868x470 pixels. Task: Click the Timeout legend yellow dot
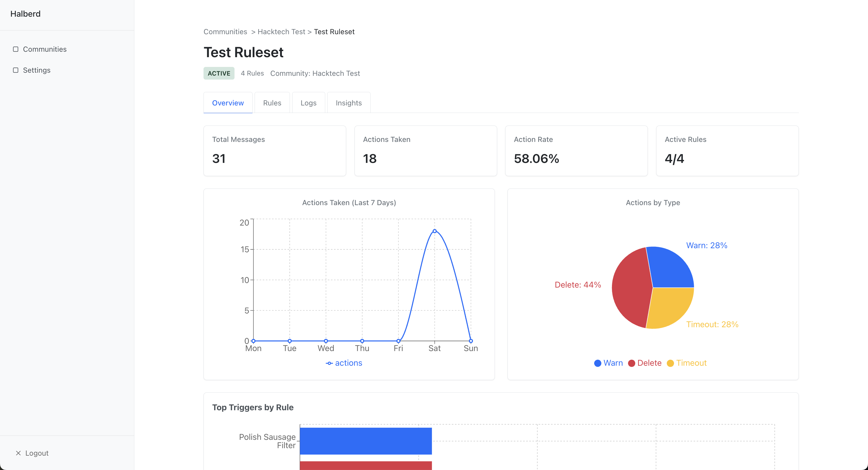[x=670, y=363]
